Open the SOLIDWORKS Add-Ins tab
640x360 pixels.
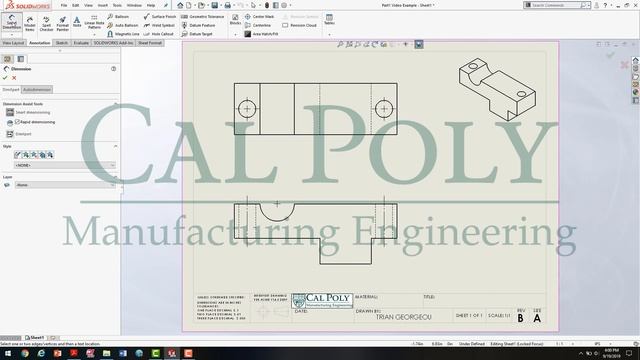click(113, 43)
